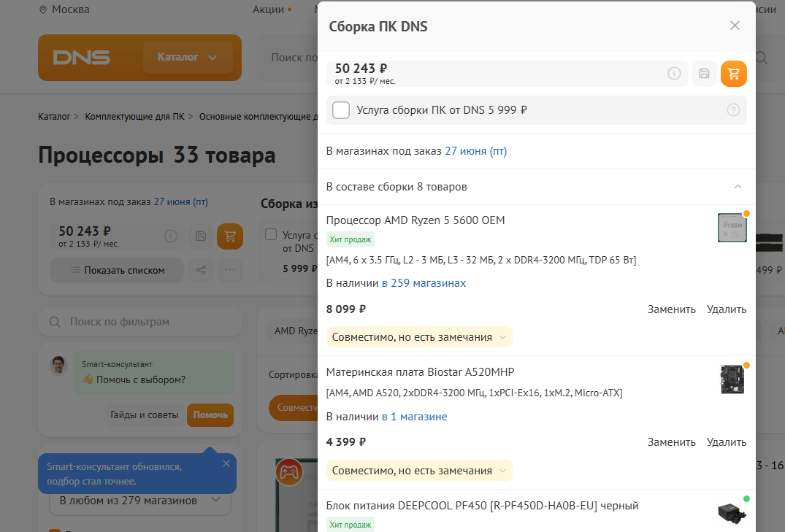Click the gamepad badge on product card
Screen dimensions: 785x532
pyautogui.click(x=289, y=472)
